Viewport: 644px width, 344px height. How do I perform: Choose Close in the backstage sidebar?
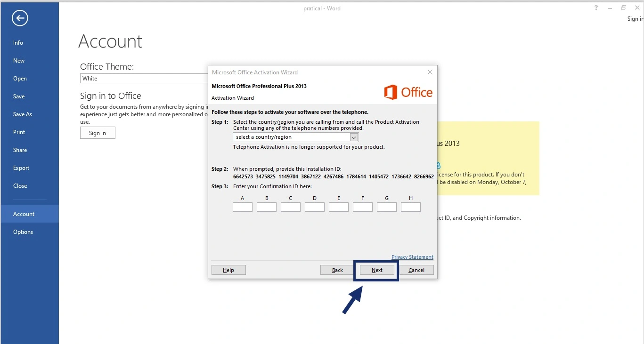click(x=20, y=186)
